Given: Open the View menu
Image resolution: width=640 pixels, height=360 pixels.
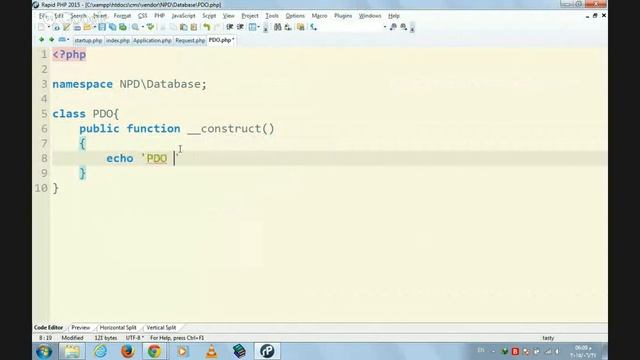Looking at the screenshot, I should coord(229,16).
